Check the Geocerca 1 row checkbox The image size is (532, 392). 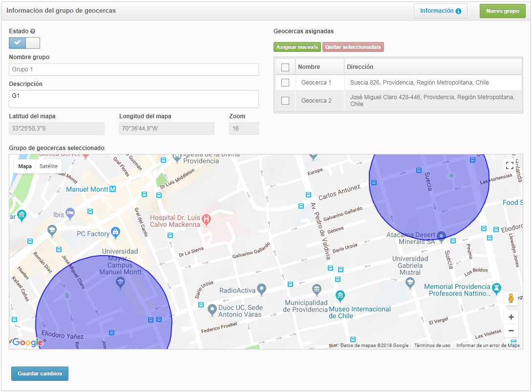tap(285, 83)
